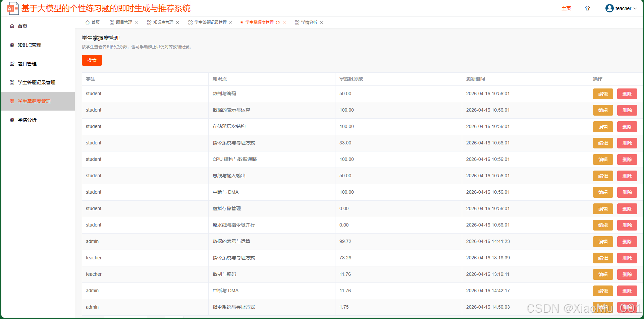
Task: Select 学生掌握度管理 in the sidebar
Action: pyautogui.click(x=38, y=101)
